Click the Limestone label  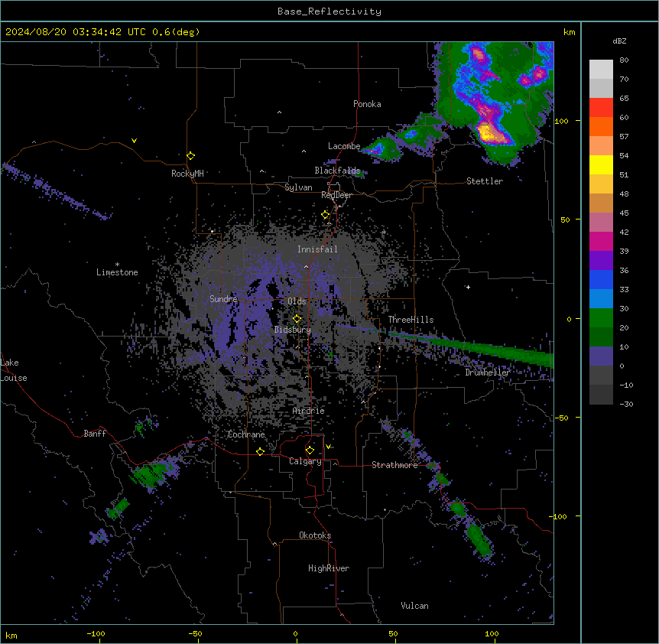117,272
